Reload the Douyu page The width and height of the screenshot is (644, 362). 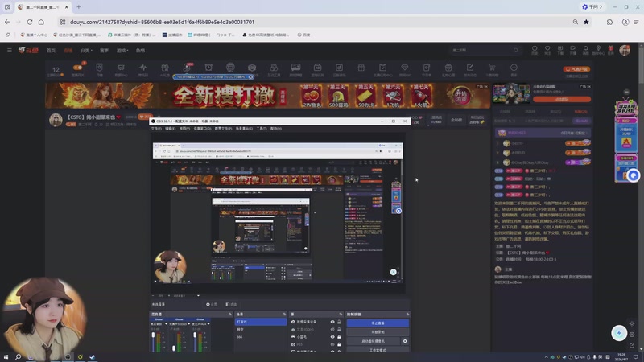[x=30, y=22]
